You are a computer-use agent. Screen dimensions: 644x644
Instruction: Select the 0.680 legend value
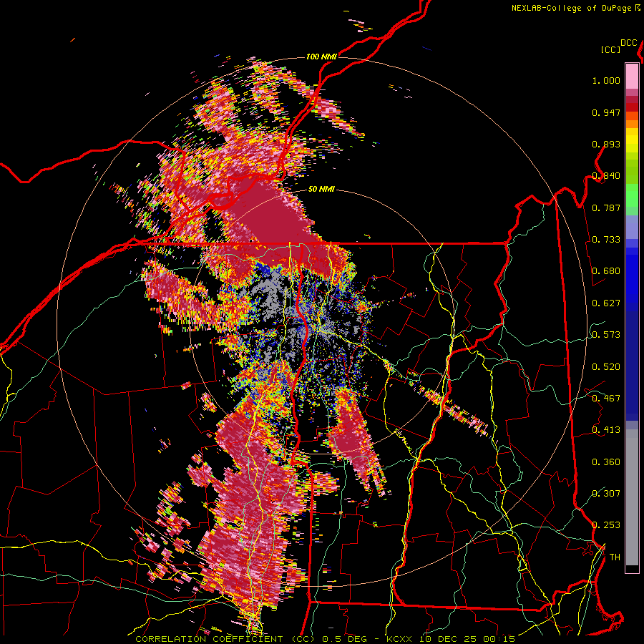pyautogui.click(x=606, y=271)
